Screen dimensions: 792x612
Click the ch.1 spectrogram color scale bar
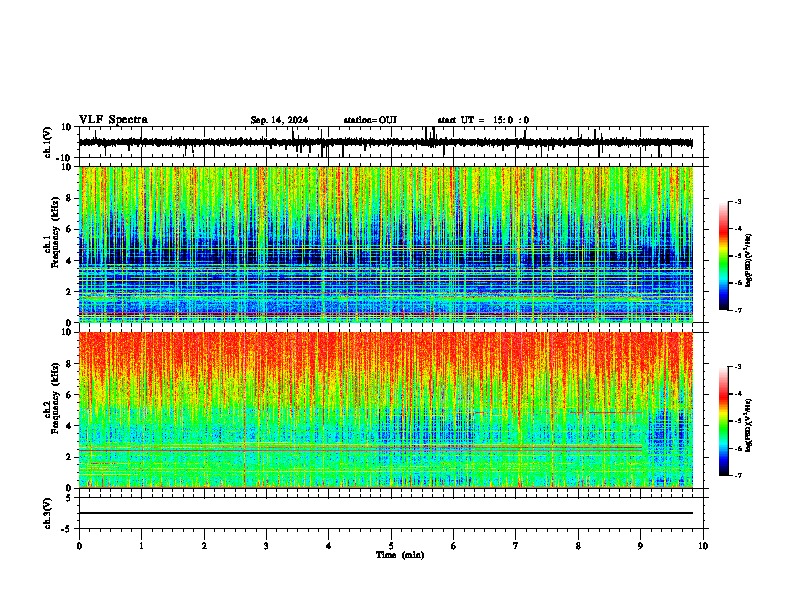point(723,256)
